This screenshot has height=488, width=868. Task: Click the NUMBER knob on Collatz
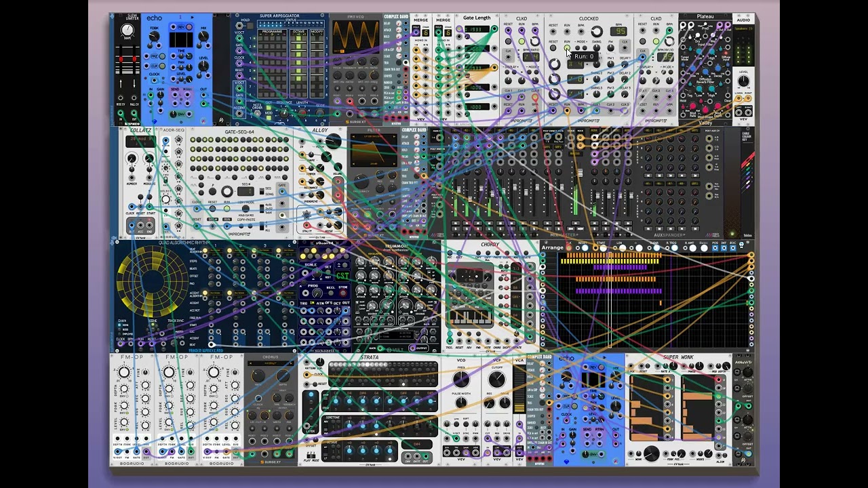coord(131,159)
